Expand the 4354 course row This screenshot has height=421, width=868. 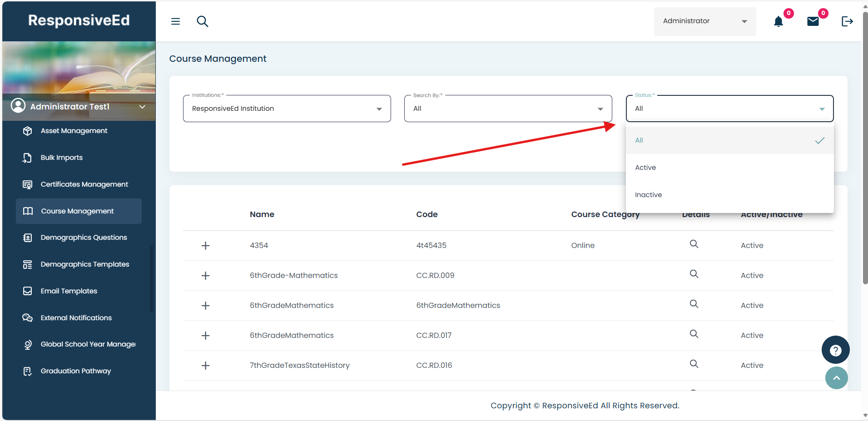pos(205,246)
